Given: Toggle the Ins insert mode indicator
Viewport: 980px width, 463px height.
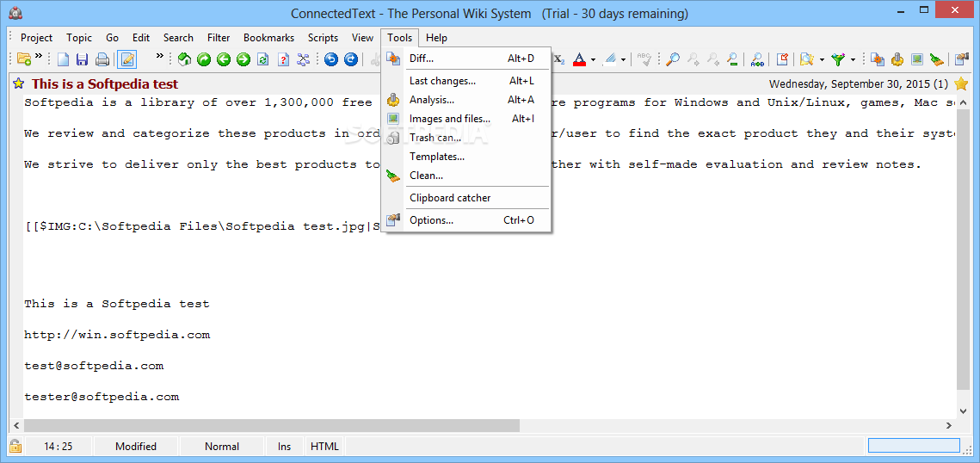Looking at the screenshot, I should 285,446.
